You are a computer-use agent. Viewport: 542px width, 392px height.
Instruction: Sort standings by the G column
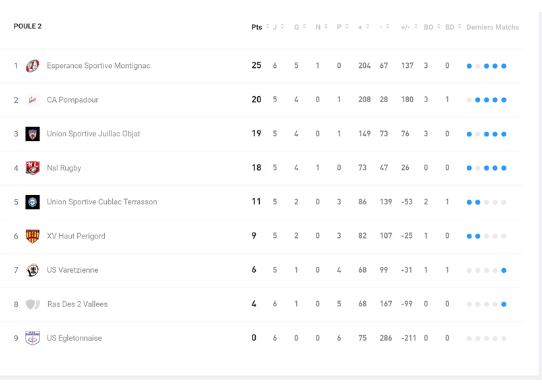[299, 27]
